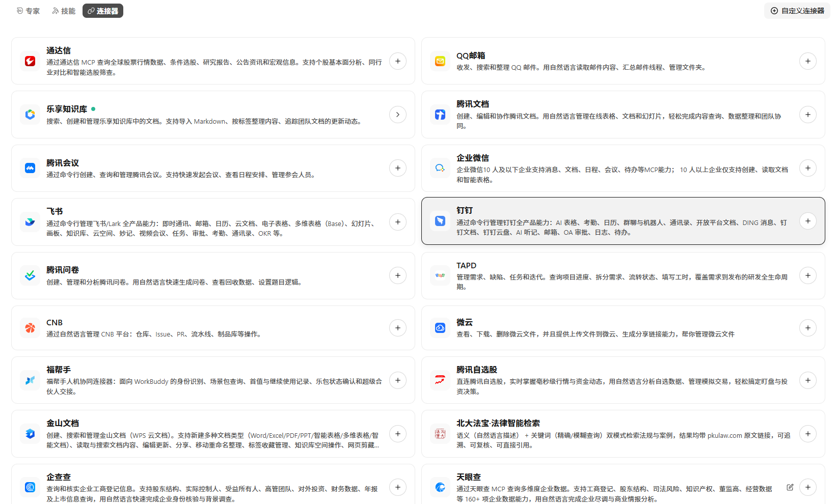The height and width of the screenshot is (504, 836).
Task: Click the CNB connector title
Action: [x=55, y=323]
